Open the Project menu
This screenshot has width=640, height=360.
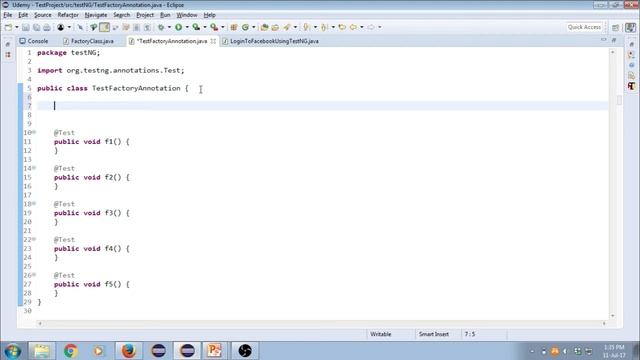pyautogui.click(x=145, y=15)
